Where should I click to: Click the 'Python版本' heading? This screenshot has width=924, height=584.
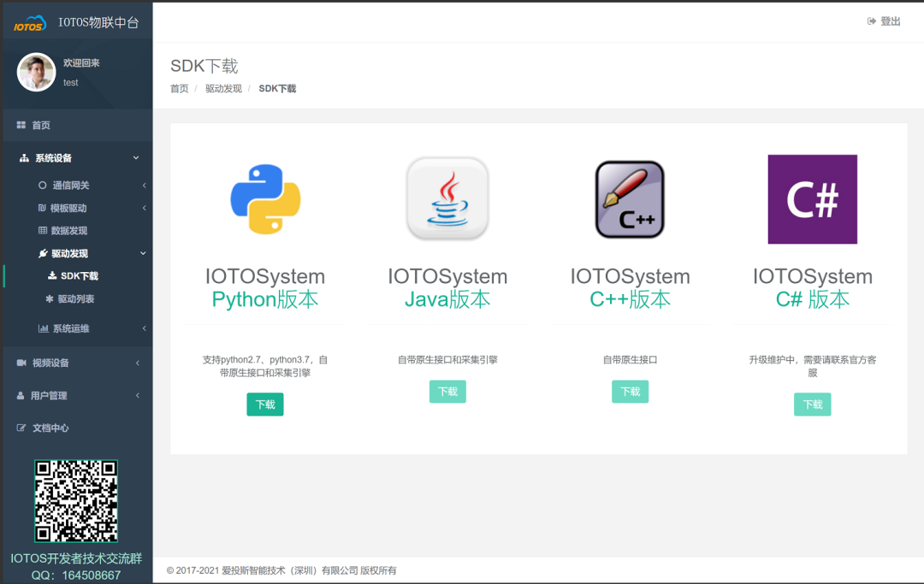tap(265, 299)
